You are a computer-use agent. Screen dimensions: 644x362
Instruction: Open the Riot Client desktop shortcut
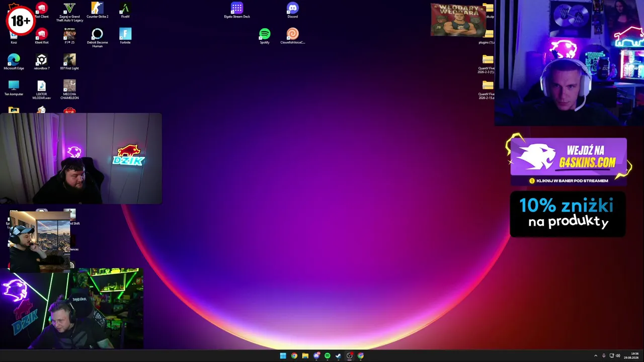tap(42, 11)
